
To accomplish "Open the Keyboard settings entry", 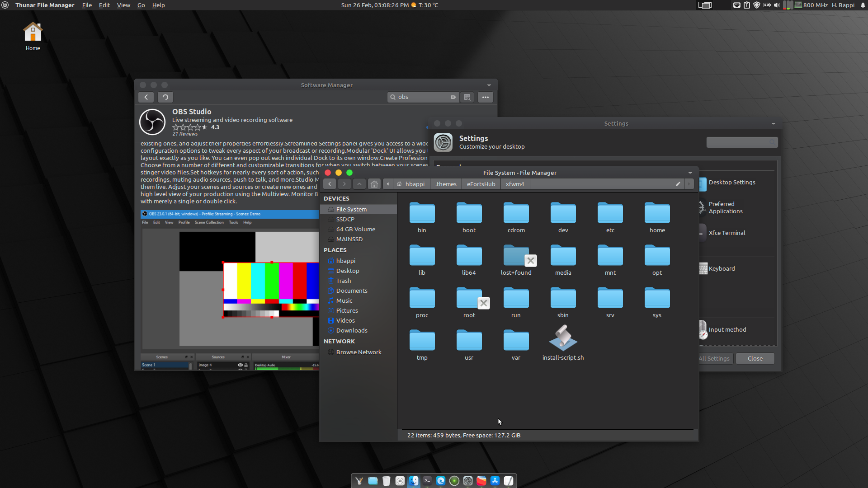I will (x=722, y=268).
